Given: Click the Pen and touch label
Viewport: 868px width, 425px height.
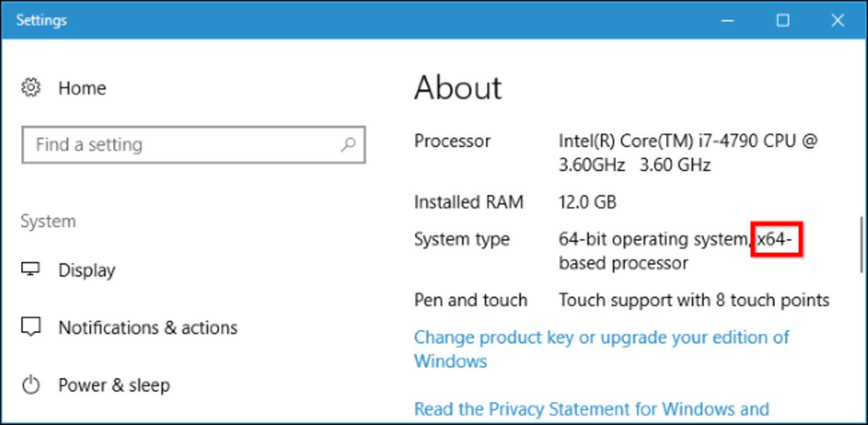Looking at the screenshot, I should [x=471, y=300].
